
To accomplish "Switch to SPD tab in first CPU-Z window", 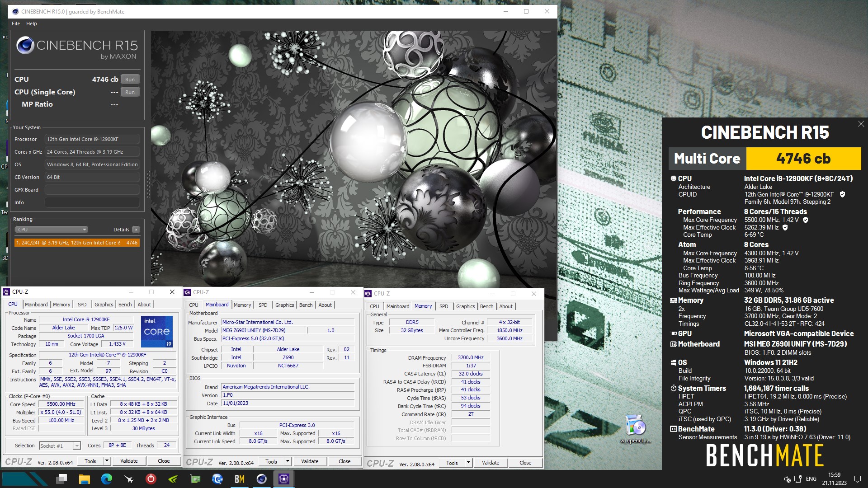I will pyautogui.click(x=82, y=305).
